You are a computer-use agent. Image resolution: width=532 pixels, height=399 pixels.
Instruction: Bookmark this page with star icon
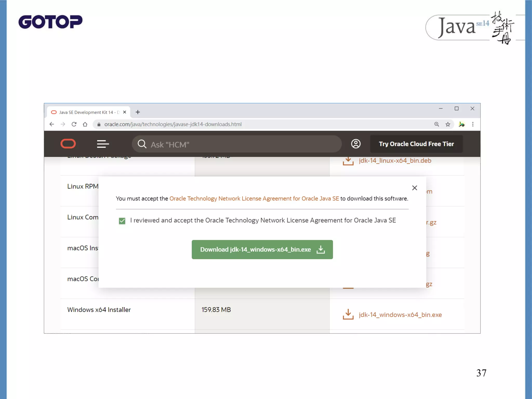pos(448,124)
